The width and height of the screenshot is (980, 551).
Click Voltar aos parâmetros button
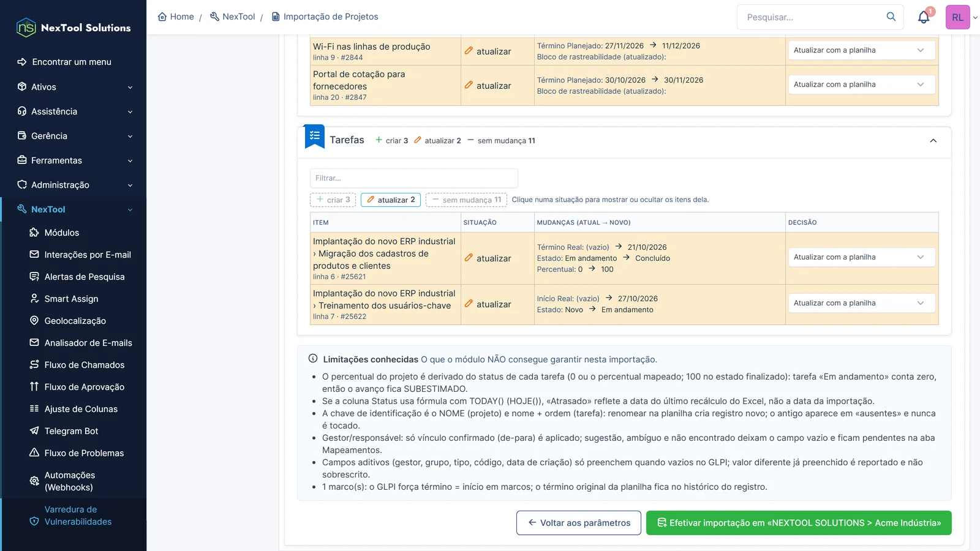click(x=579, y=523)
